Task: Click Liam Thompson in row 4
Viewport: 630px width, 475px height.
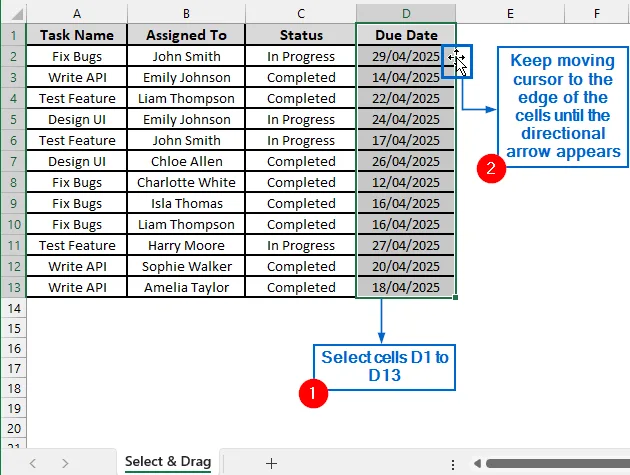Action: (186, 98)
